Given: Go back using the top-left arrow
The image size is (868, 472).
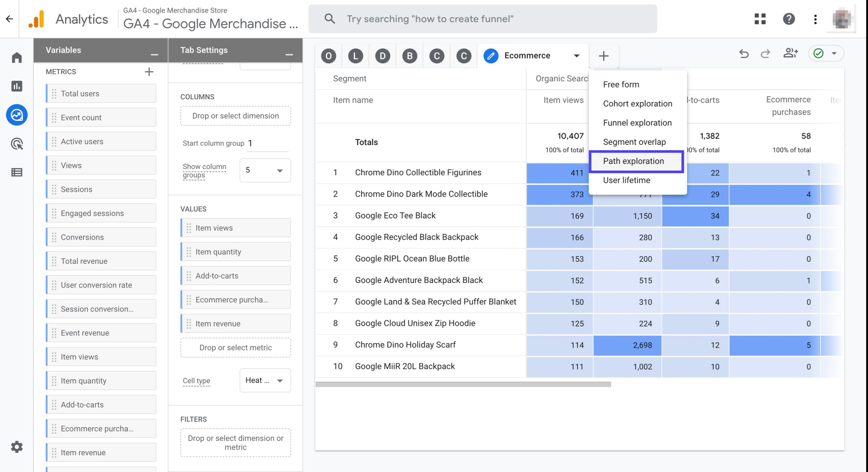Looking at the screenshot, I should coord(9,19).
